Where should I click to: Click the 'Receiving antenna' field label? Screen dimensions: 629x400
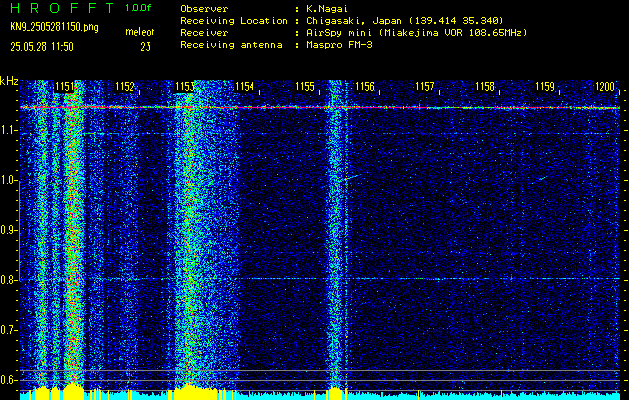[231, 45]
